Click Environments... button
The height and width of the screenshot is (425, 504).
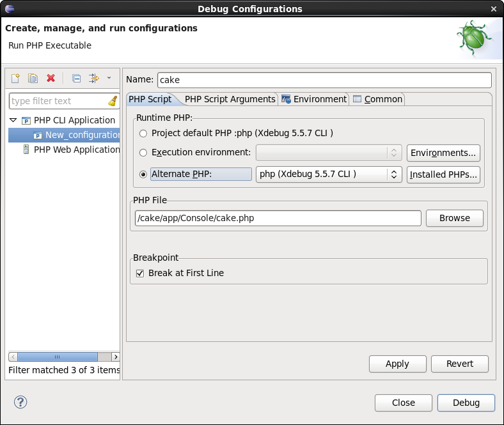point(443,153)
